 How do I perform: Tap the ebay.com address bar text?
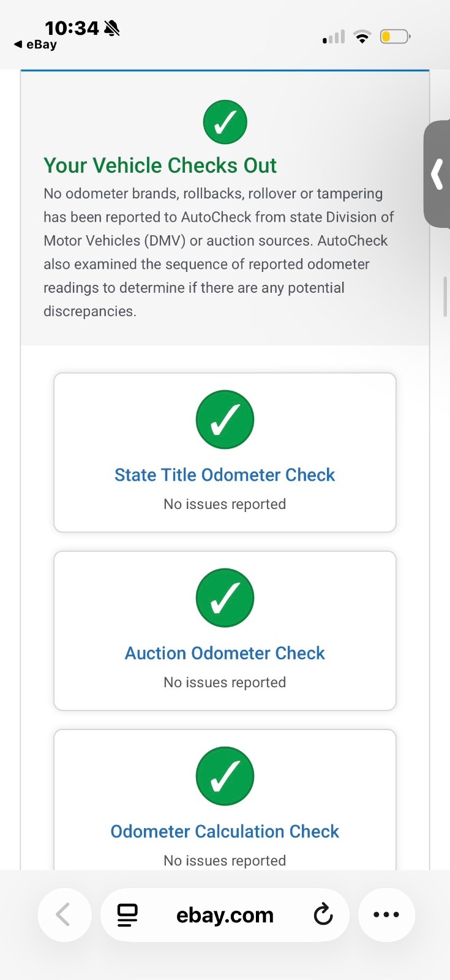pyautogui.click(x=225, y=915)
